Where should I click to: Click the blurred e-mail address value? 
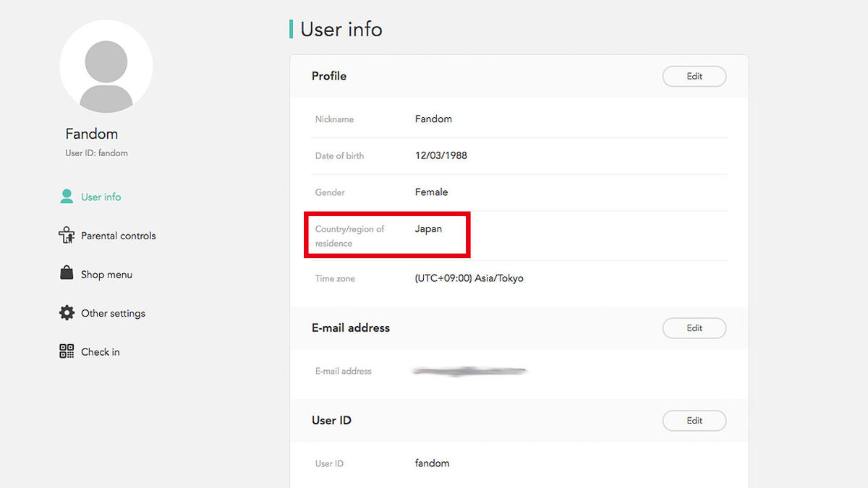point(469,371)
